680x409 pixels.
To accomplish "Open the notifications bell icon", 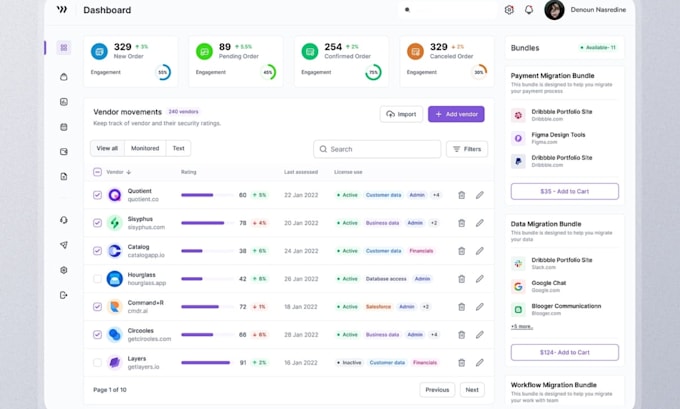I will [529, 10].
